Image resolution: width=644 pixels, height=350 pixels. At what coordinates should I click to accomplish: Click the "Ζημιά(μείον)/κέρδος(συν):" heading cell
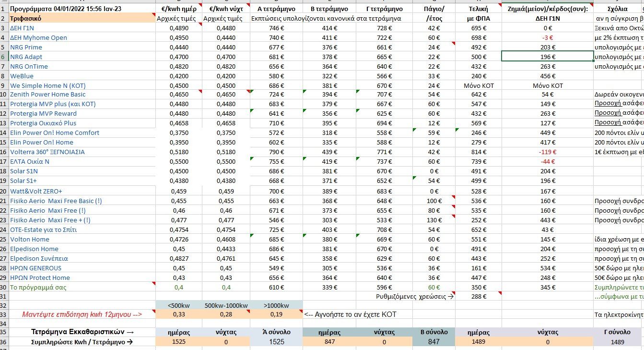(548, 9)
